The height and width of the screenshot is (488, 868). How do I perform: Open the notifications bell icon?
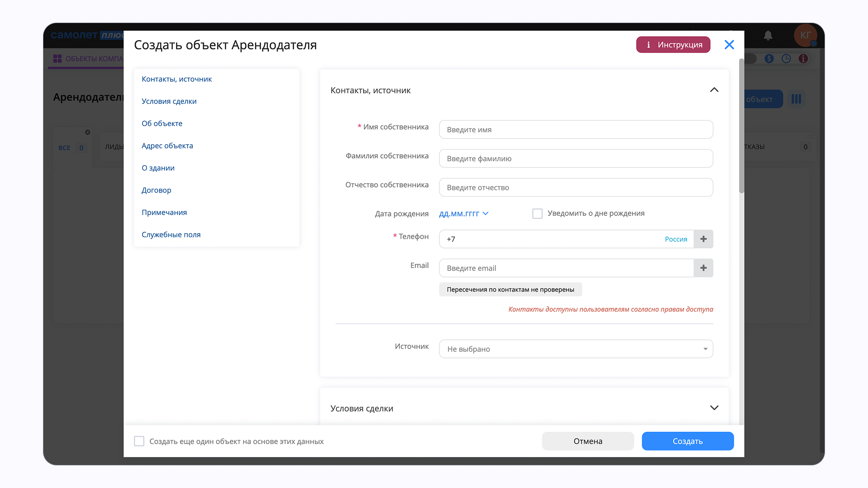pyautogui.click(x=768, y=35)
